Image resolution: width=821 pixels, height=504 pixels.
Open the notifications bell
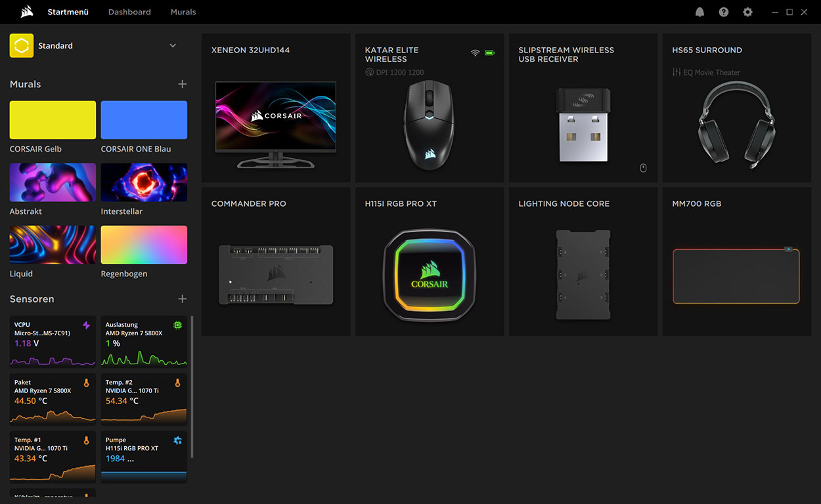(x=699, y=12)
